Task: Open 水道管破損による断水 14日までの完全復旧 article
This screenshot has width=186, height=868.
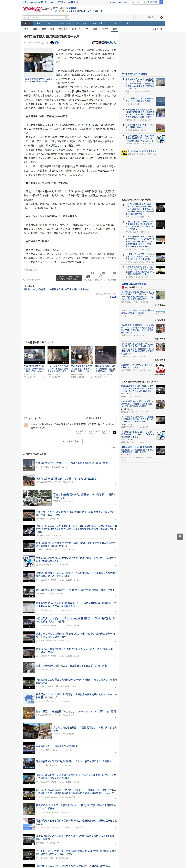Action: [76, 620]
